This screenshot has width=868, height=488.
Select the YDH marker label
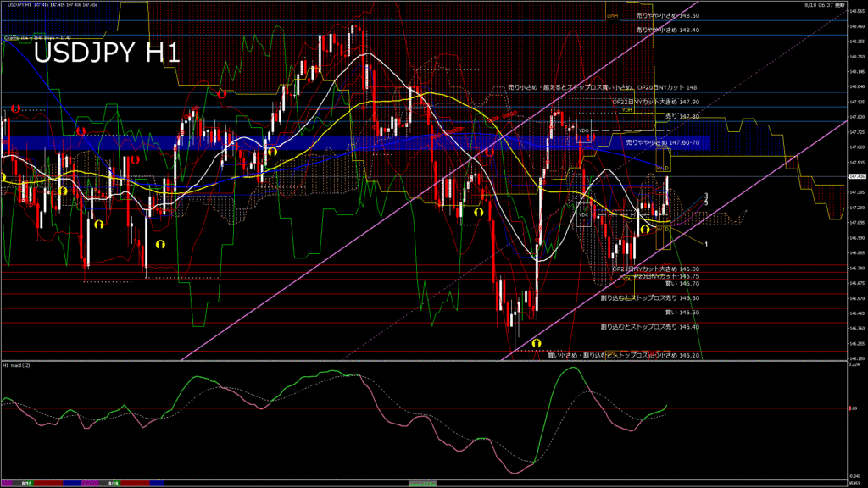pyautogui.click(x=626, y=109)
